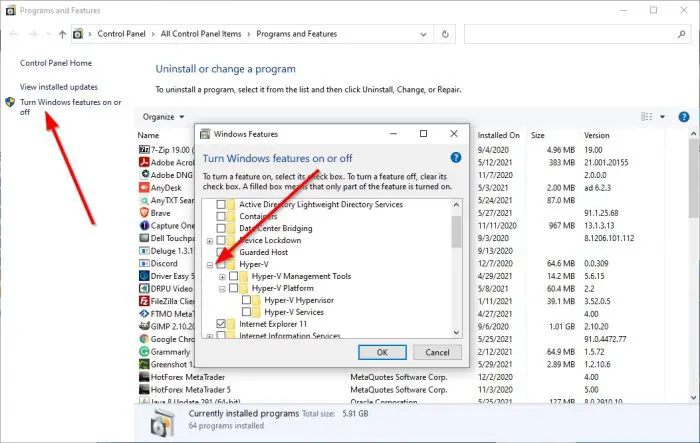This screenshot has height=443, width=700.
Task: Collapse the Hyper-V tree node
Action: click(x=210, y=265)
